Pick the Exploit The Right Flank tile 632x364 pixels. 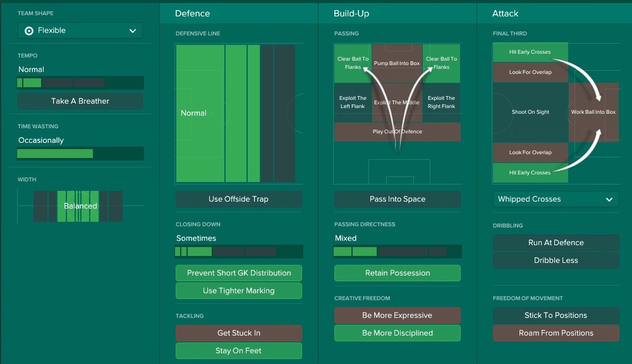pos(441,102)
